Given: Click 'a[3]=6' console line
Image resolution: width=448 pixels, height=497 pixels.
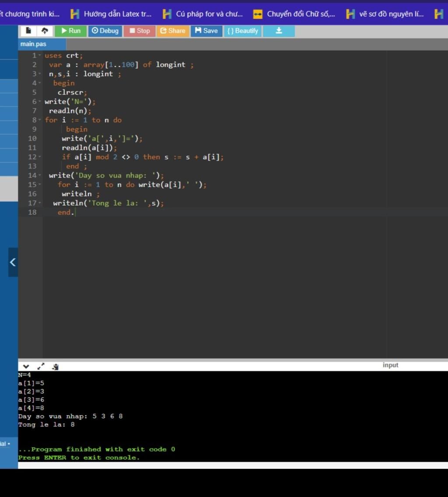Looking at the screenshot, I should [31, 400].
